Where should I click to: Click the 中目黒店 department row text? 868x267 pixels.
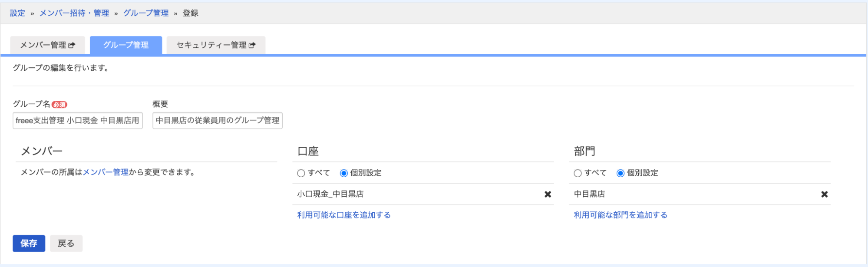[589, 194]
